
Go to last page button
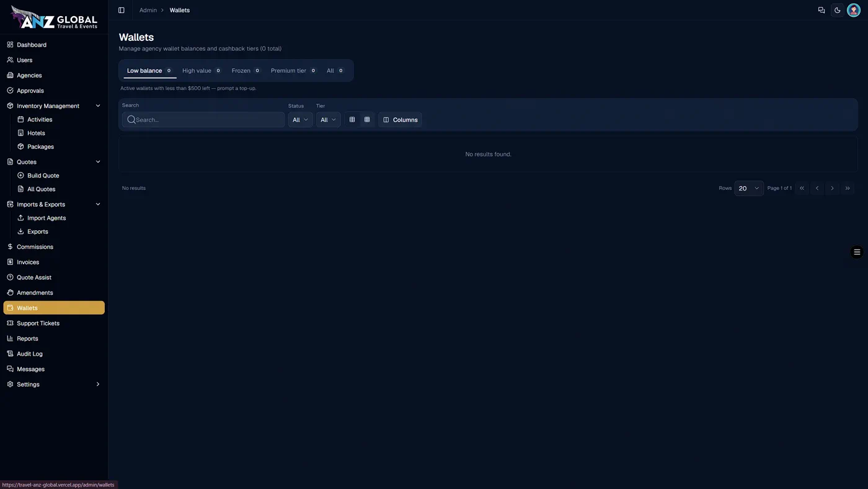pyautogui.click(x=848, y=188)
